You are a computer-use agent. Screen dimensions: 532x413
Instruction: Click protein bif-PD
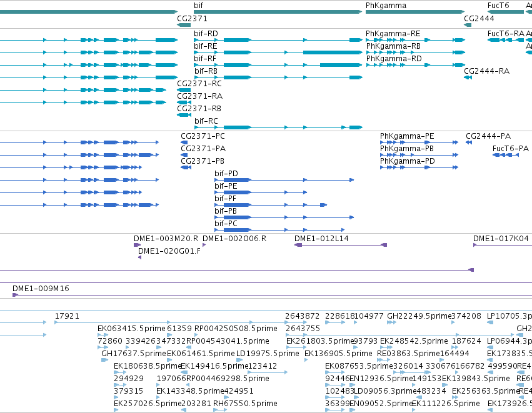284,180
